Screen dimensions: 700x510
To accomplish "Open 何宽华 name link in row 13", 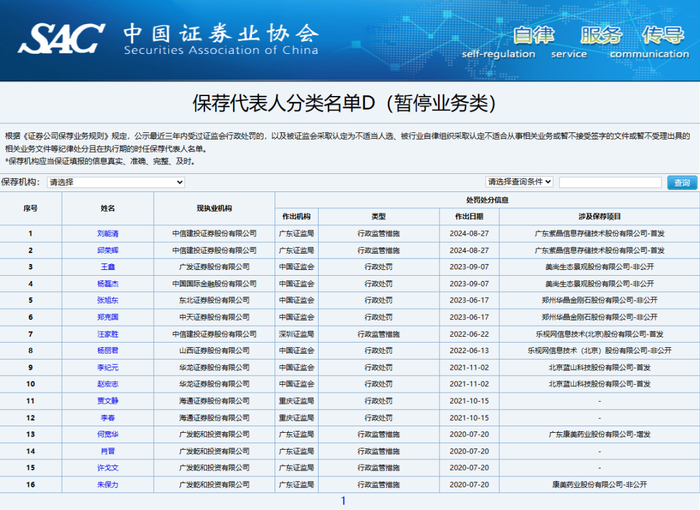I will pyautogui.click(x=107, y=434).
